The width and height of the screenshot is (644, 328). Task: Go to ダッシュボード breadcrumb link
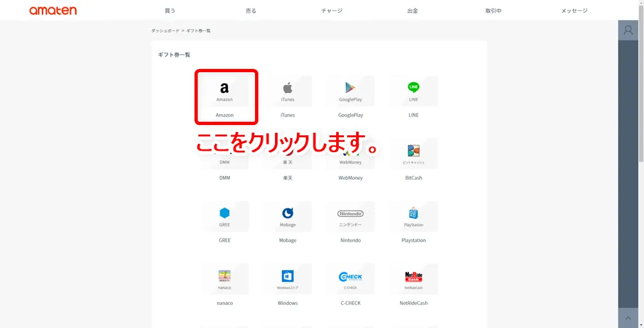165,31
